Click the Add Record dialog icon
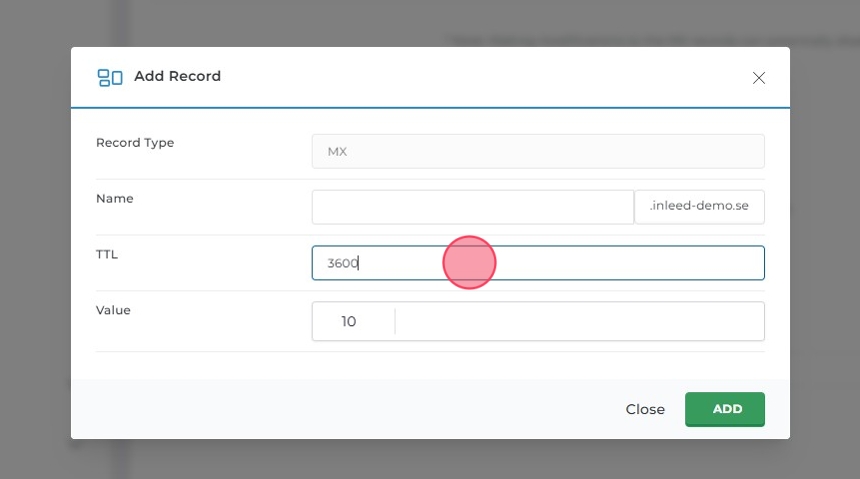Image resolution: width=860 pixels, height=479 pixels. pyautogui.click(x=109, y=77)
